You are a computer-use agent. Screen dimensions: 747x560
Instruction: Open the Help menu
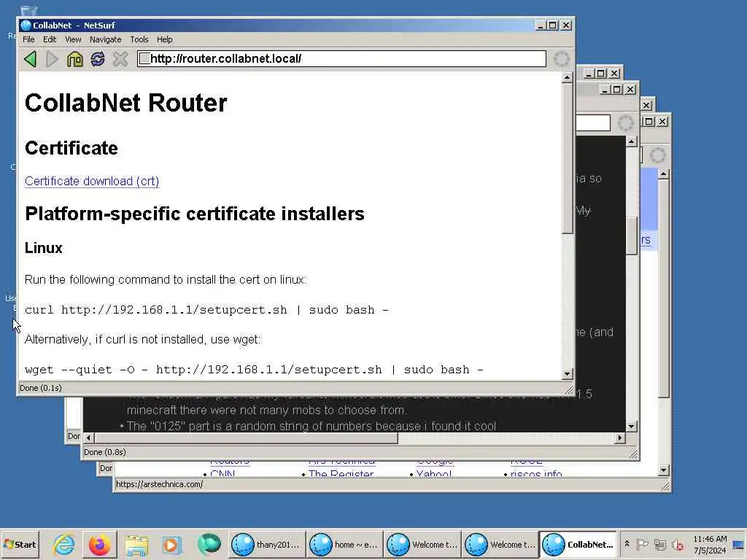[164, 39]
